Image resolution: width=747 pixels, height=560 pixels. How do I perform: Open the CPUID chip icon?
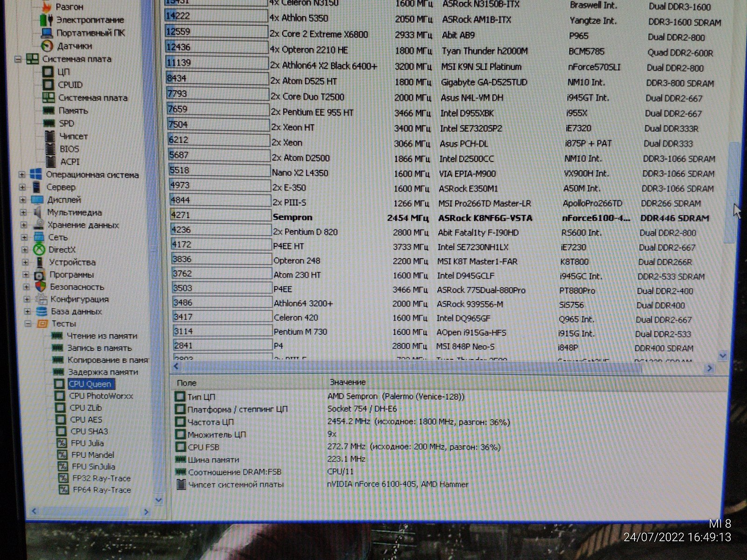[49, 84]
